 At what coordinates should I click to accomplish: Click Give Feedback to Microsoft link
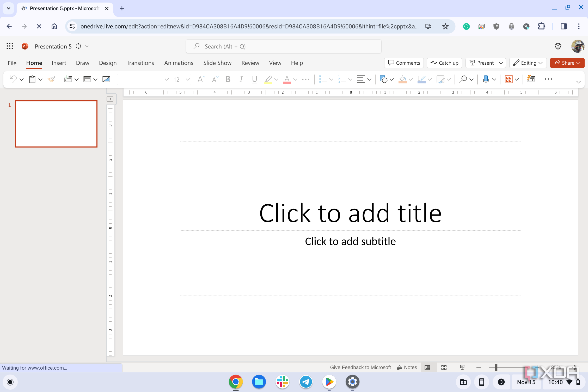tap(360, 367)
